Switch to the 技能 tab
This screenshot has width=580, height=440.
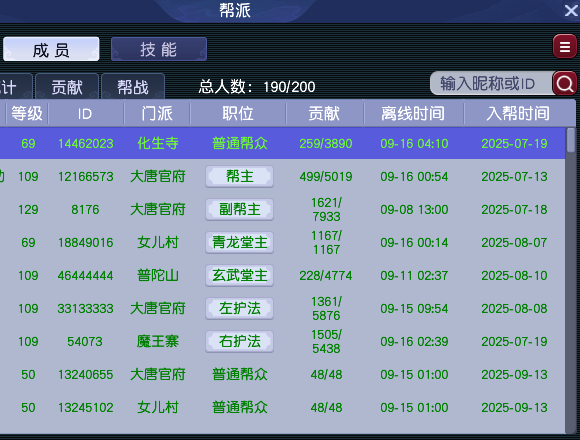click(x=159, y=49)
